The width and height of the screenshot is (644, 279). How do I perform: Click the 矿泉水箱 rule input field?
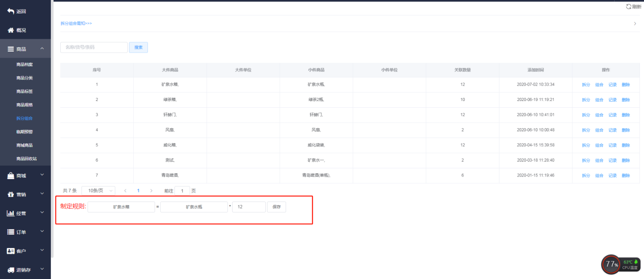pos(121,207)
